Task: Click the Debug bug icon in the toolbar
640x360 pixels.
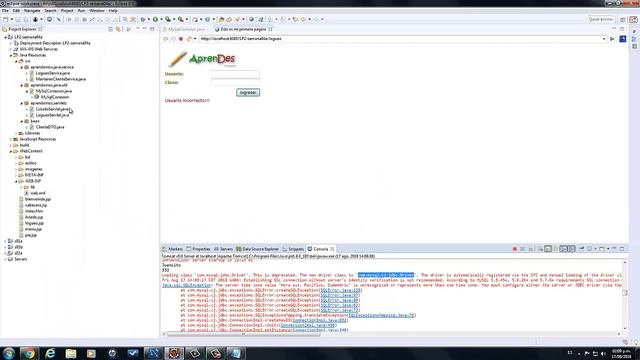Action: [x=143, y=19]
